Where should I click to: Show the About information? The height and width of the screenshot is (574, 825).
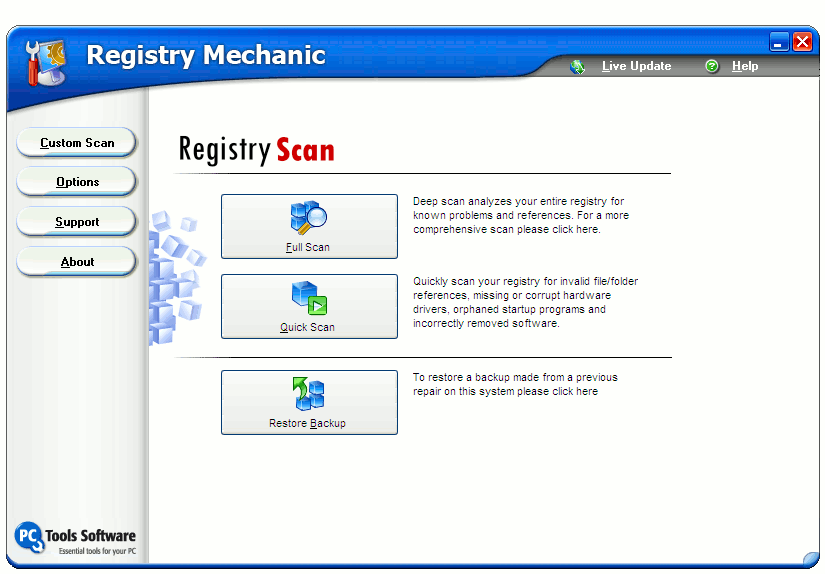pos(77,261)
